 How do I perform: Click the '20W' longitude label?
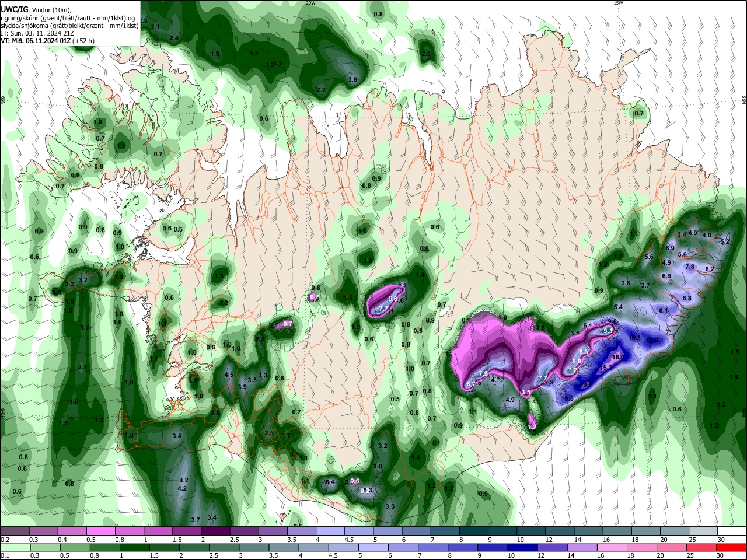point(310,3)
